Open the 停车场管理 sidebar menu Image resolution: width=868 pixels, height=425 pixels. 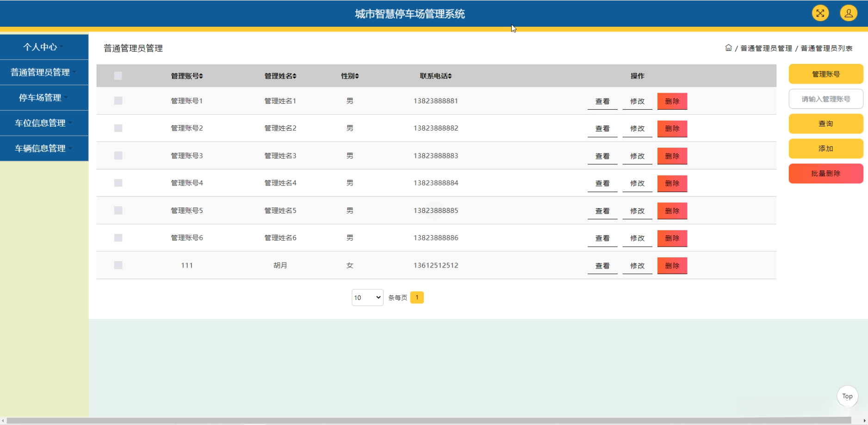pyautogui.click(x=44, y=98)
